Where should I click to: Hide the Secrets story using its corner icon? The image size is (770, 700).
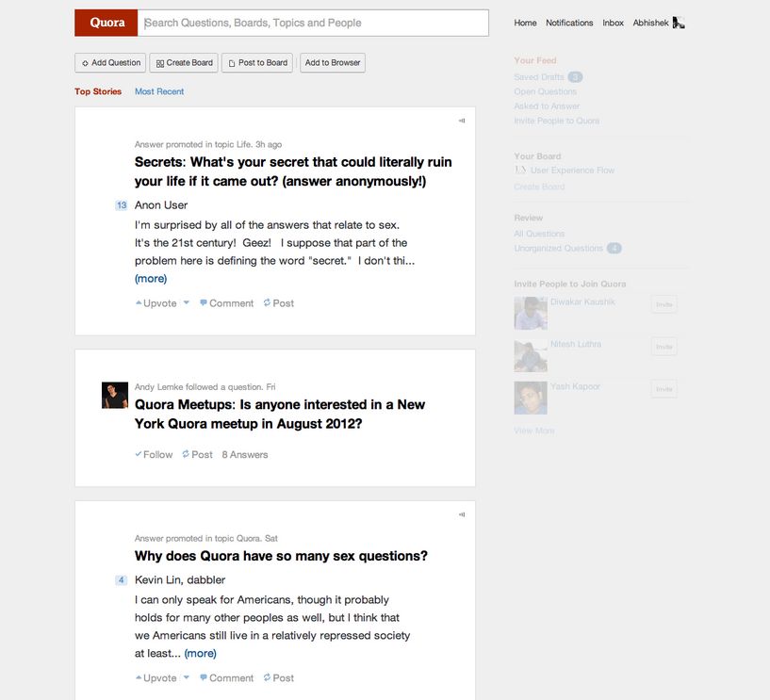pos(462,121)
